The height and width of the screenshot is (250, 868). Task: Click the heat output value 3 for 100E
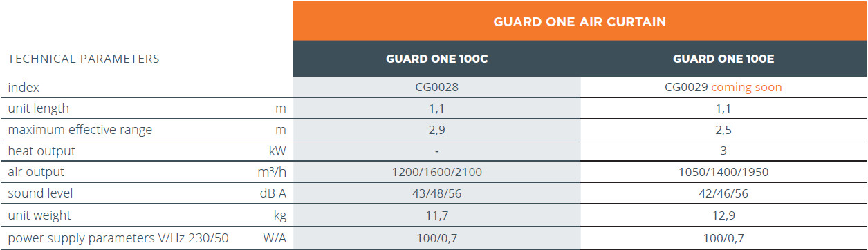723,151
